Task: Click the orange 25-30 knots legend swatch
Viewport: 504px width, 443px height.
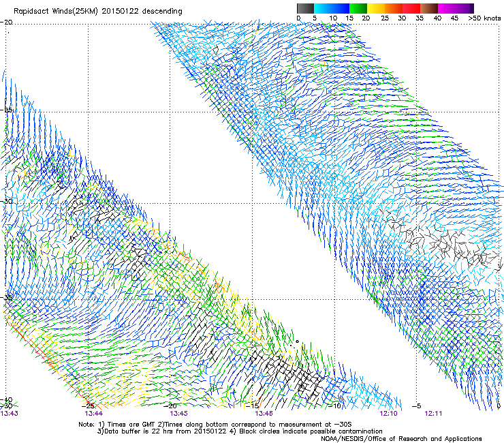Action: click(394, 8)
